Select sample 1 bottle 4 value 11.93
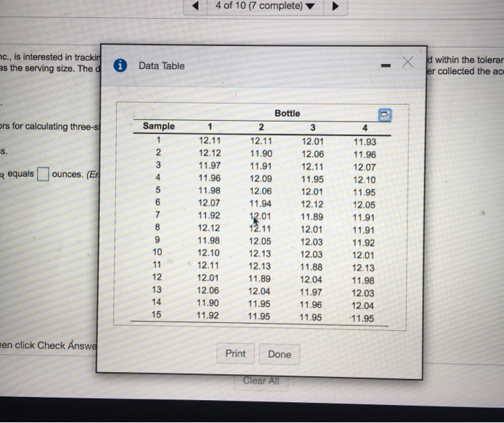The height and width of the screenshot is (423, 504). [365, 142]
